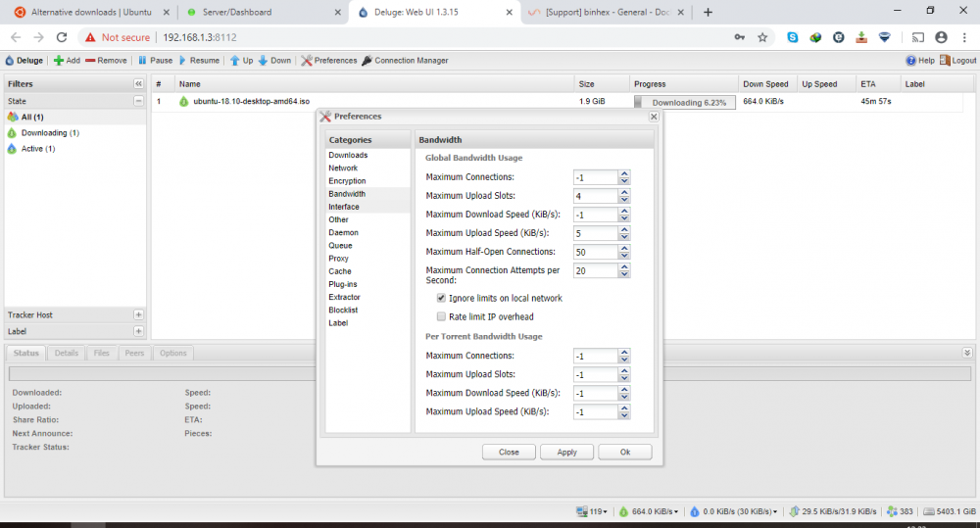Click global Maximum Upload Slots field
This screenshot has height=528, width=980.
596,196
